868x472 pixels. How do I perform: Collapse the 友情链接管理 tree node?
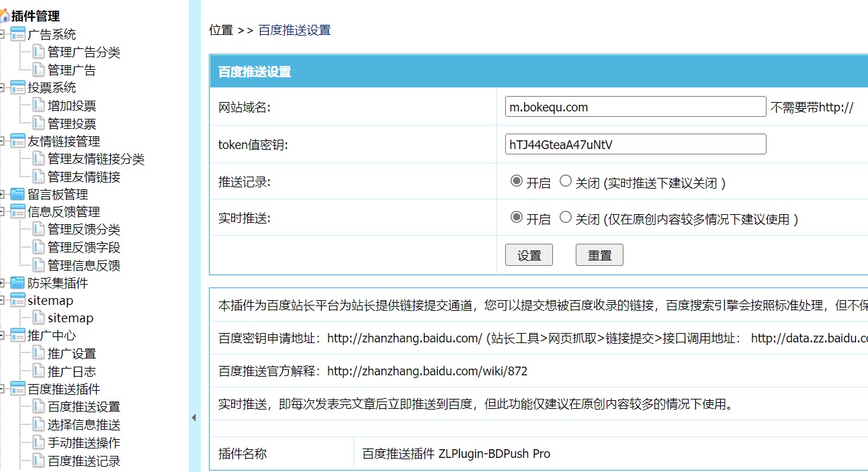(x=3, y=141)
